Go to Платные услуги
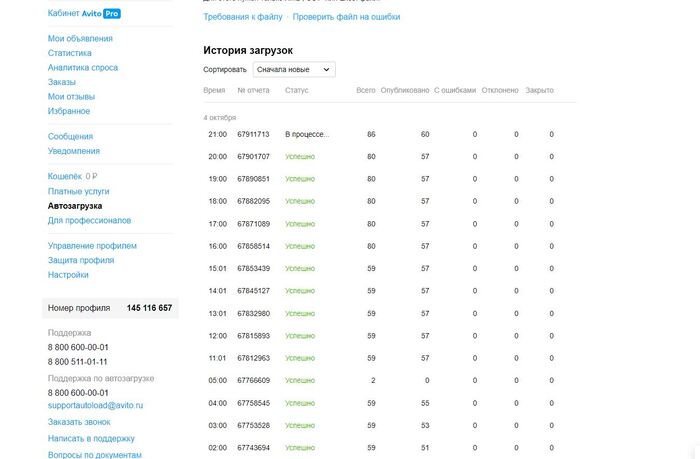The width and height of the screenshot is (700, 459). coord(79,191)
